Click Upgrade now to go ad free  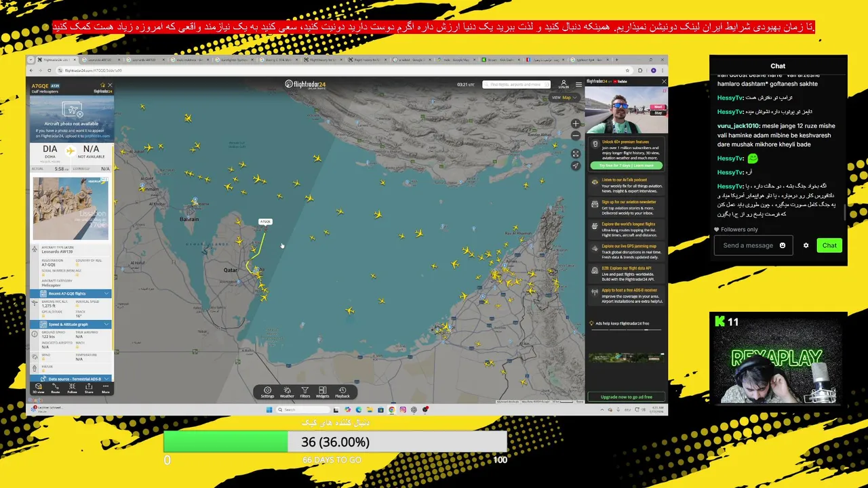tap(626, 396)
